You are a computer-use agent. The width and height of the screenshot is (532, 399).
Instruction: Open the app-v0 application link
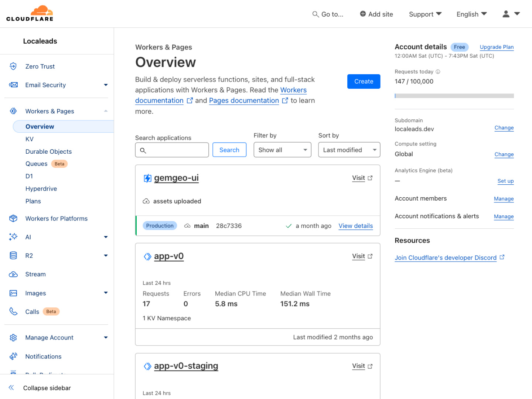point(169,256)
